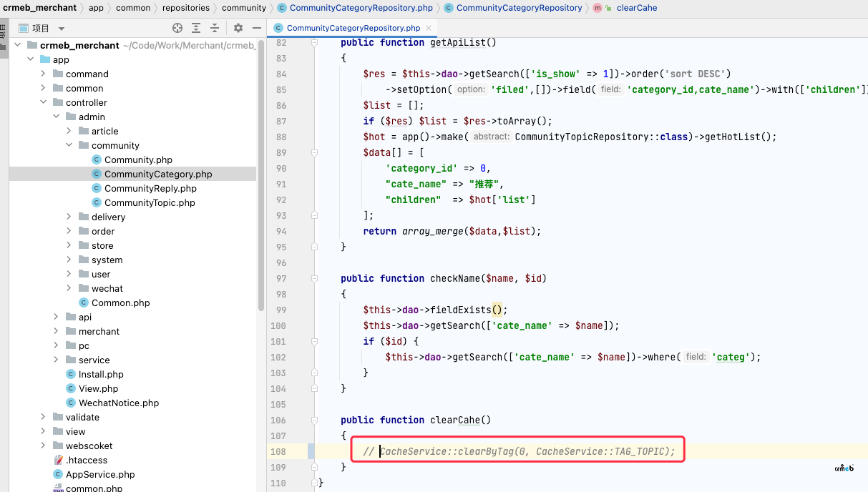
Task: Fold the clearCahe function at line 106
Action: click(314, 420)
